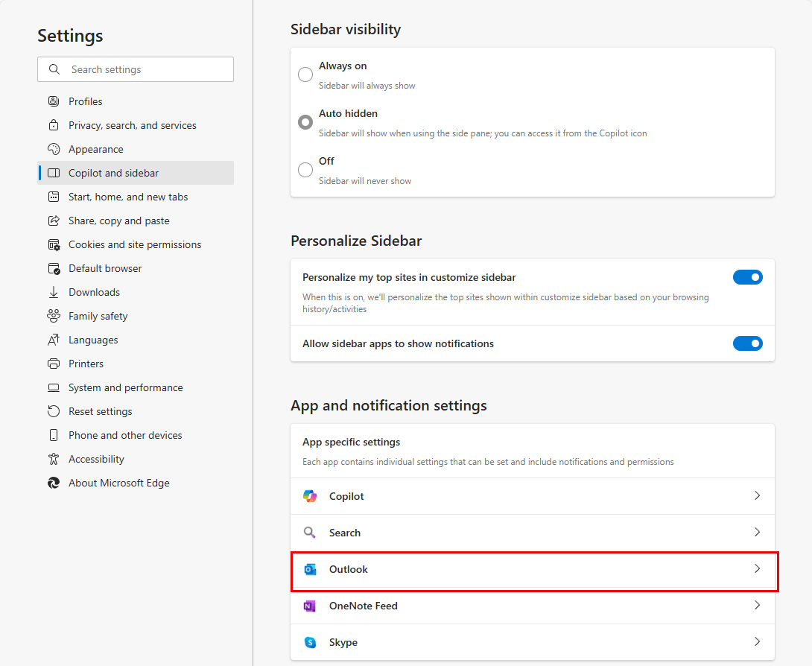Click the Copilot app icon
812x666 pixels.
coord(310,495)
